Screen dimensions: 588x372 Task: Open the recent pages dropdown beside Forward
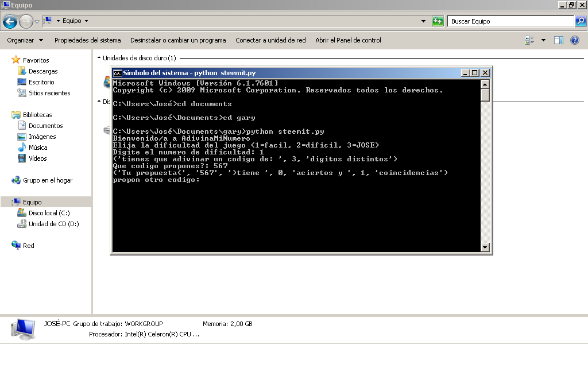point(37,22)
